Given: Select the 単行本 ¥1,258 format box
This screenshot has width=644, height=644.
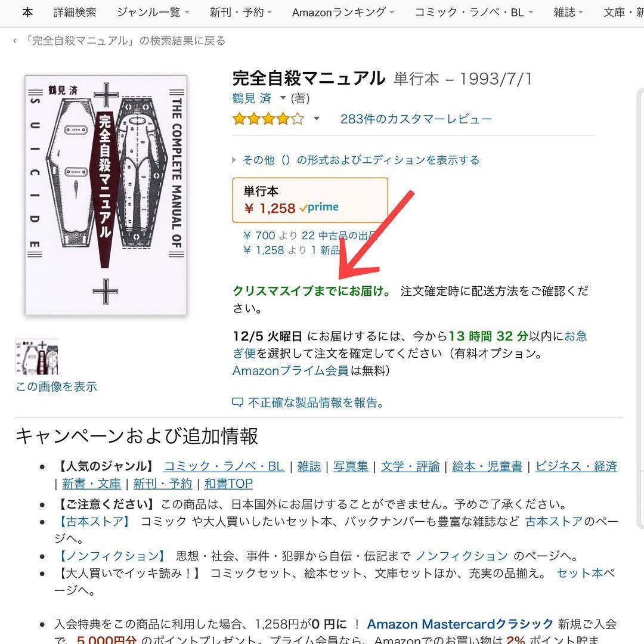Looking at the screenshot, I should click(x=310, y=200).
